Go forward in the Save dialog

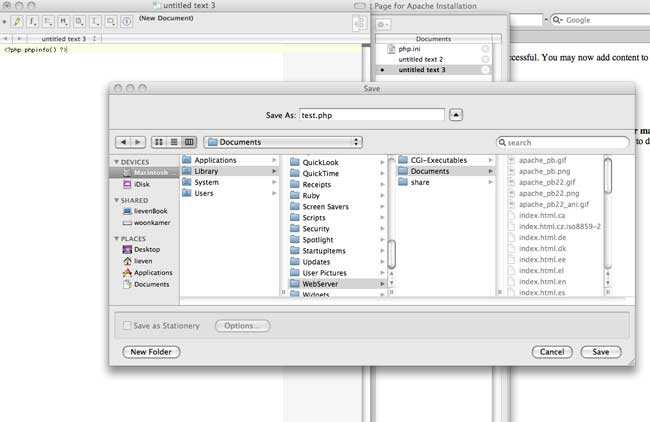[138, 142]
